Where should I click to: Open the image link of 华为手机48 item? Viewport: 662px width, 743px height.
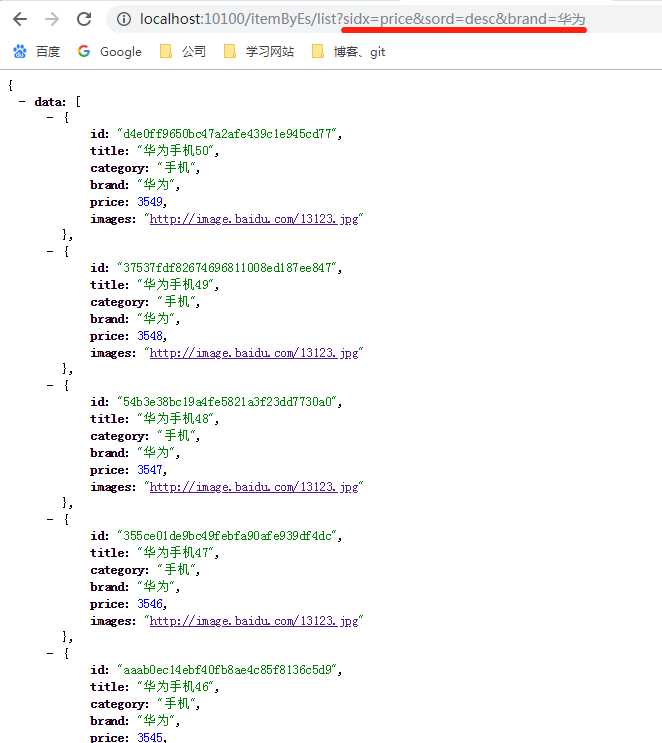point(254,487)
